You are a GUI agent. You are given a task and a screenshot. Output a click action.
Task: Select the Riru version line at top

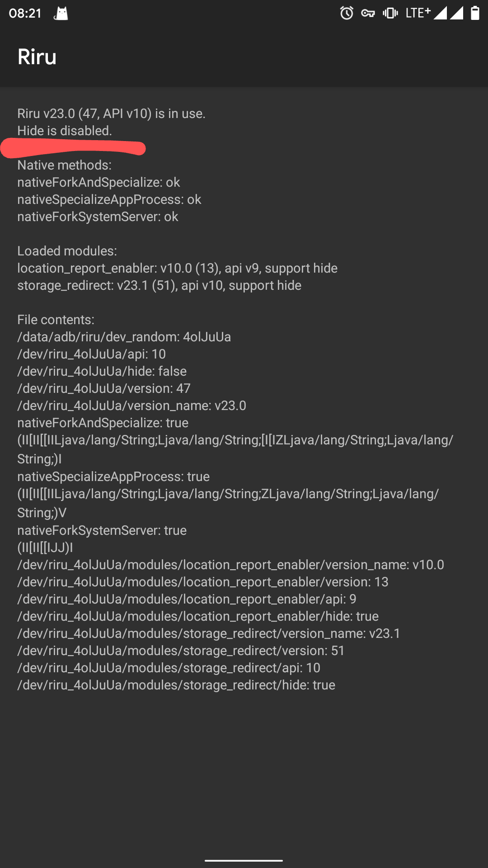click(111, 113)
